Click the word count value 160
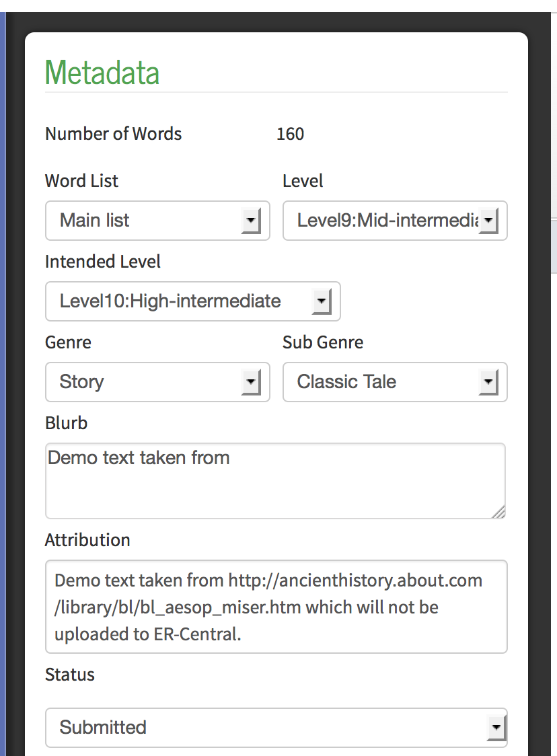 pyautogui.click(x=290, y=134)
